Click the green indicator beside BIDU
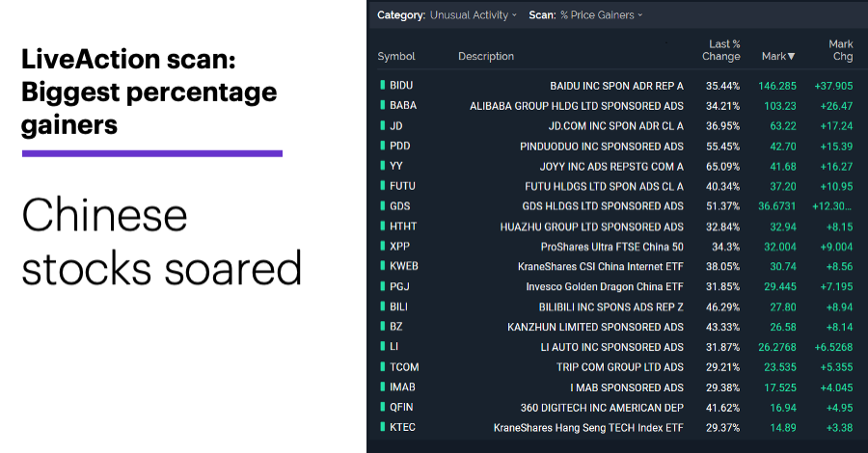Viewport: 868px width, 453px height. tap(382, 85)
